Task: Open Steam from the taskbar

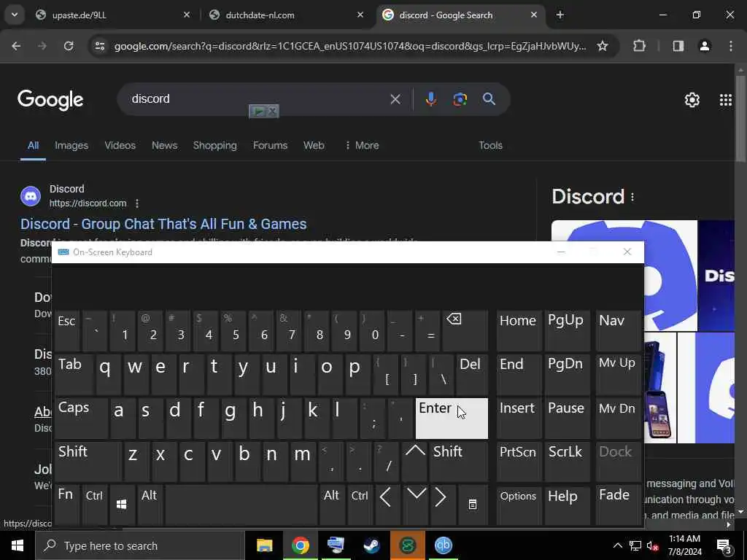Action: 371,545
